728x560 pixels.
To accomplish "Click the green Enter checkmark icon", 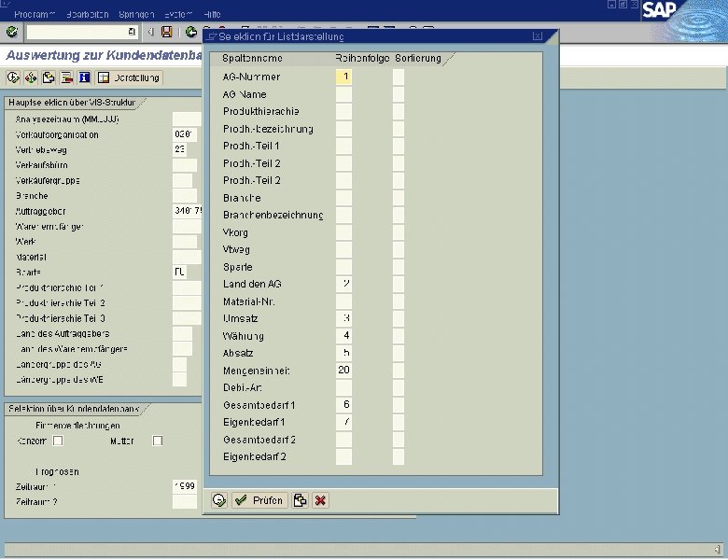I will [x=12, y=32].
